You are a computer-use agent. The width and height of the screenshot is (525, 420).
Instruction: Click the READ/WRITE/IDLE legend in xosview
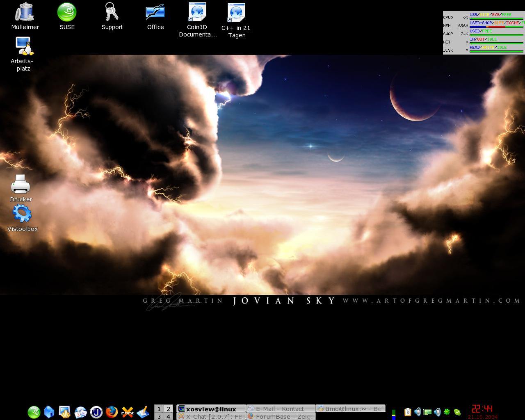point(488,47)
